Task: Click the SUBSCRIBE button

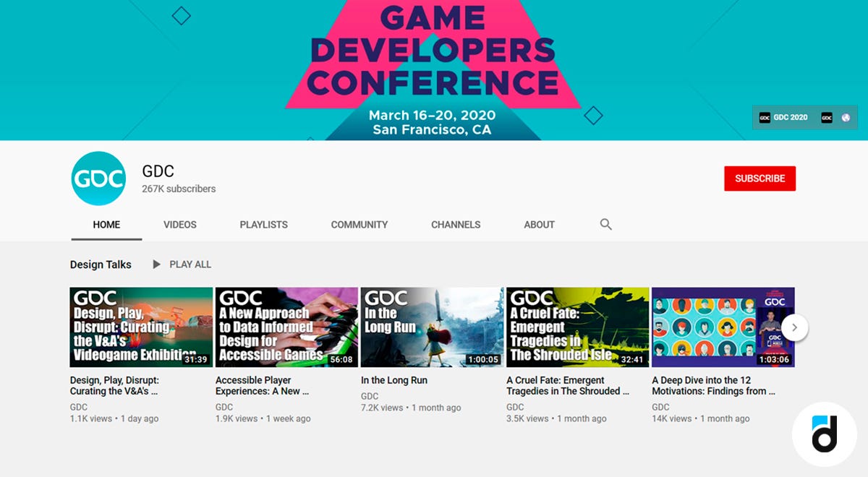Action: (x=759, y=179)
